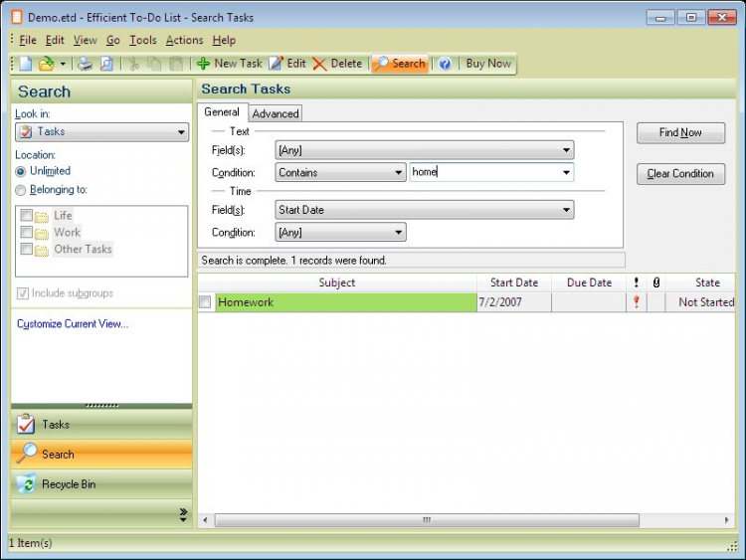Open the Tools menu
Viewport: 746px width, 560px height.
click(x=143, y=40)
